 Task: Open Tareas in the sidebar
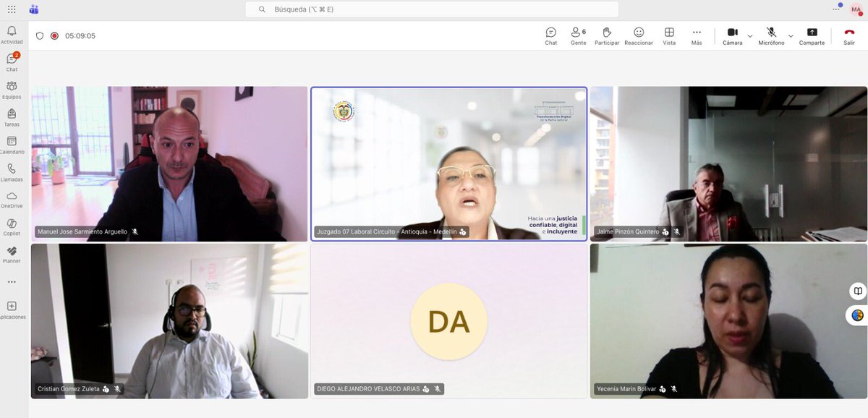coord(12,117)
